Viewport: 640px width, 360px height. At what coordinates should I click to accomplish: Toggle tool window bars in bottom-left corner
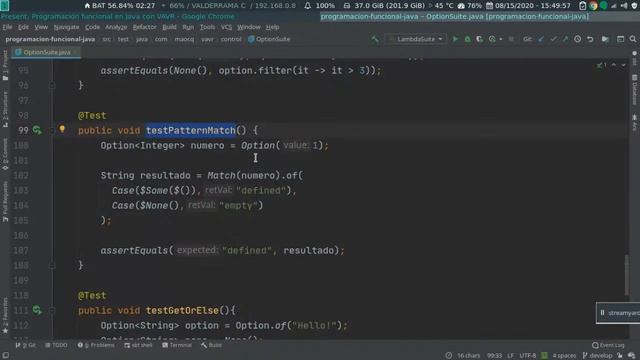click(x=6, y=356)
